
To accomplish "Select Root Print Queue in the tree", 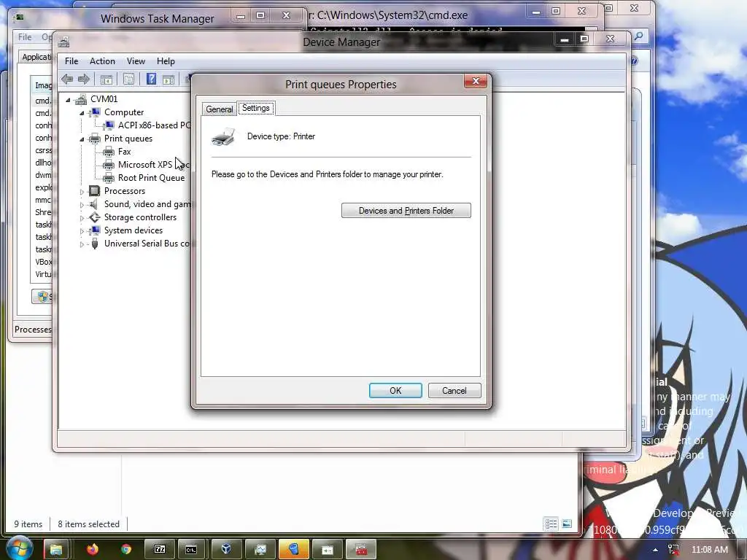I will (x=151, y=178).
